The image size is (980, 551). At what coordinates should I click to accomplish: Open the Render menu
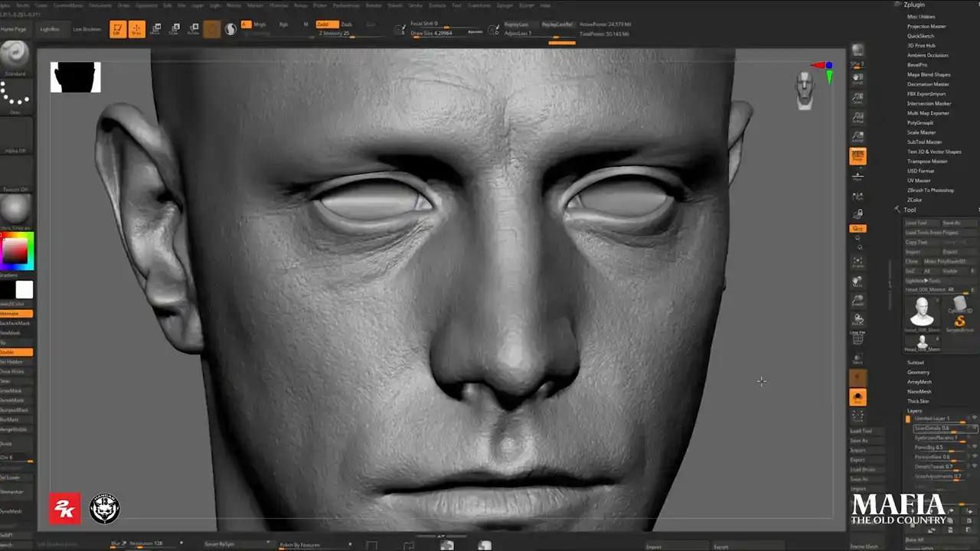[374, 5]
